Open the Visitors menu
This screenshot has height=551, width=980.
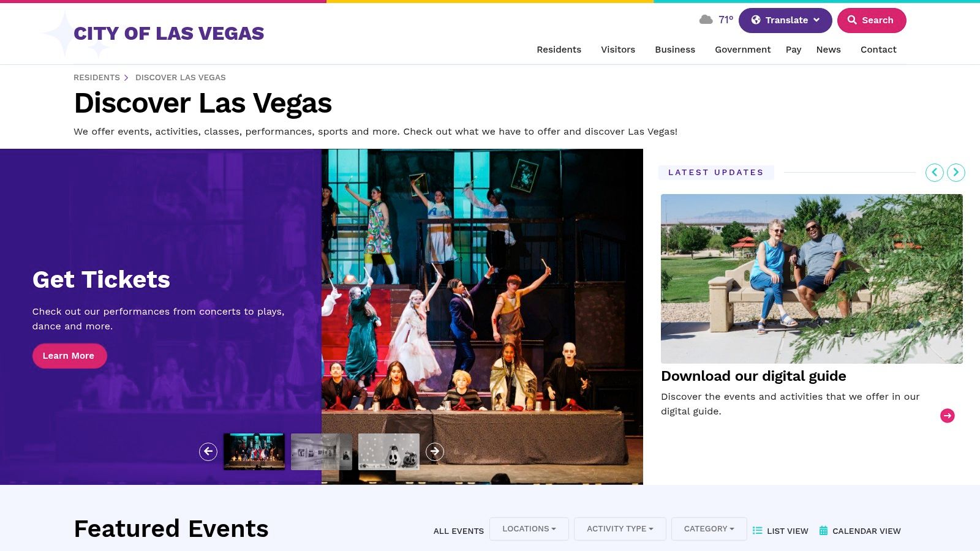tap(618, 50)
